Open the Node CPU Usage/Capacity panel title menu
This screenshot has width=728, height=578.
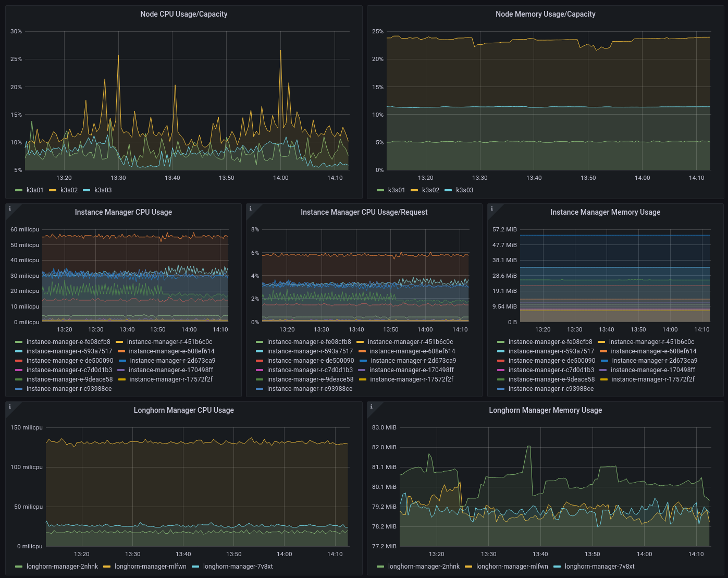(184, 14)
